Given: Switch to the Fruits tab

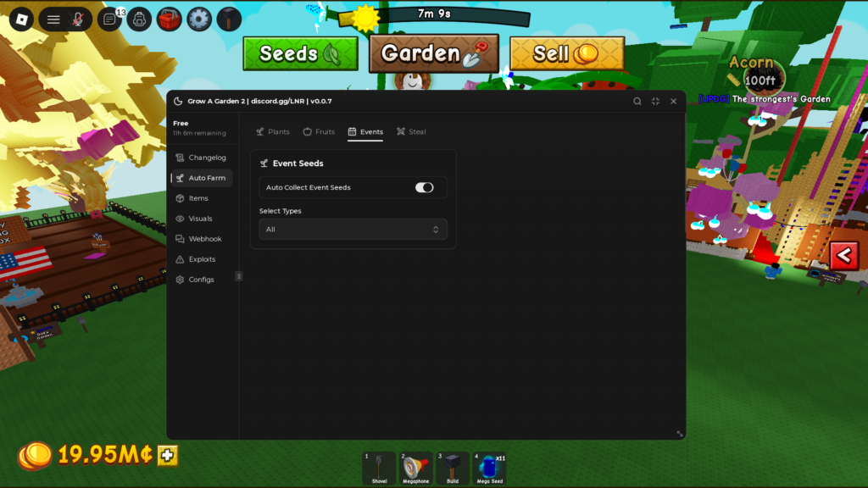Looking at the screenshot, I should (x=319, y=131).
